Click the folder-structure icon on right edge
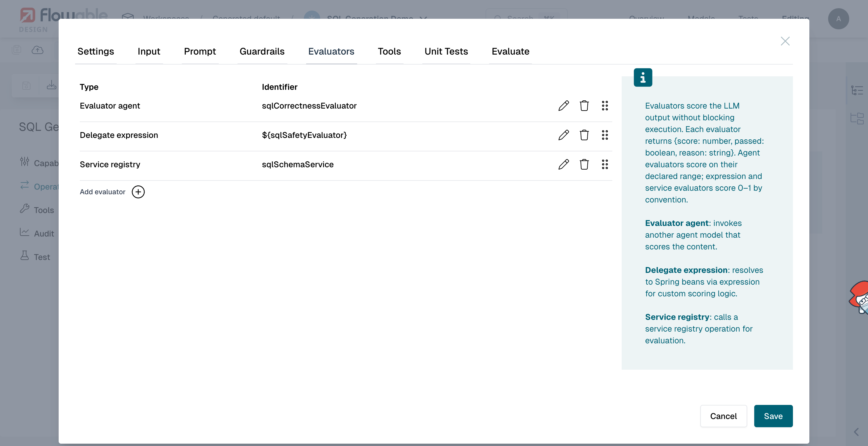The height and width of the screenshot is (446, 868). (x=857, y=118)
